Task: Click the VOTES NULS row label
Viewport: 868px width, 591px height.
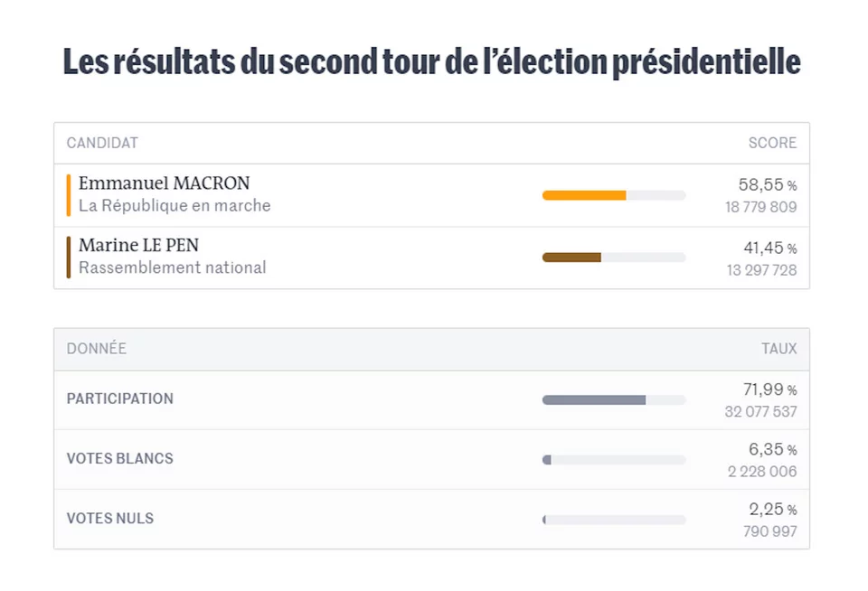Action: (110, 519)
